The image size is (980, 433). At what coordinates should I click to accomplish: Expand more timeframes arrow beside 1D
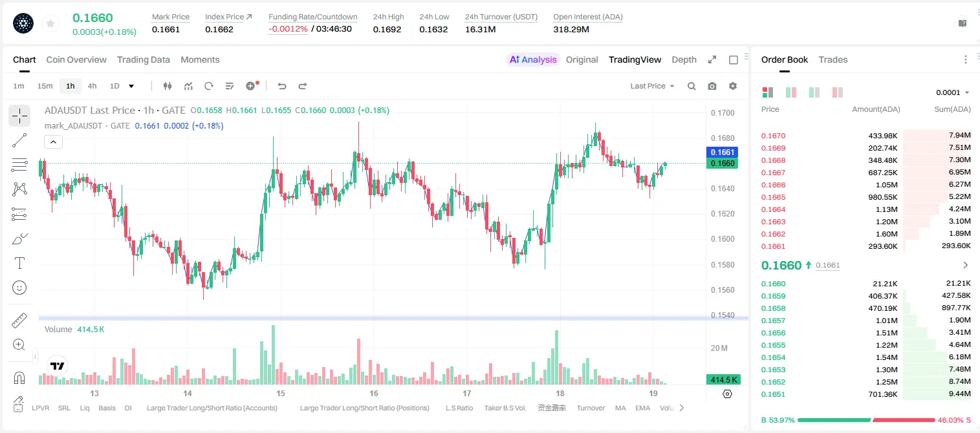pyautogui.click(x=131, y=86)
